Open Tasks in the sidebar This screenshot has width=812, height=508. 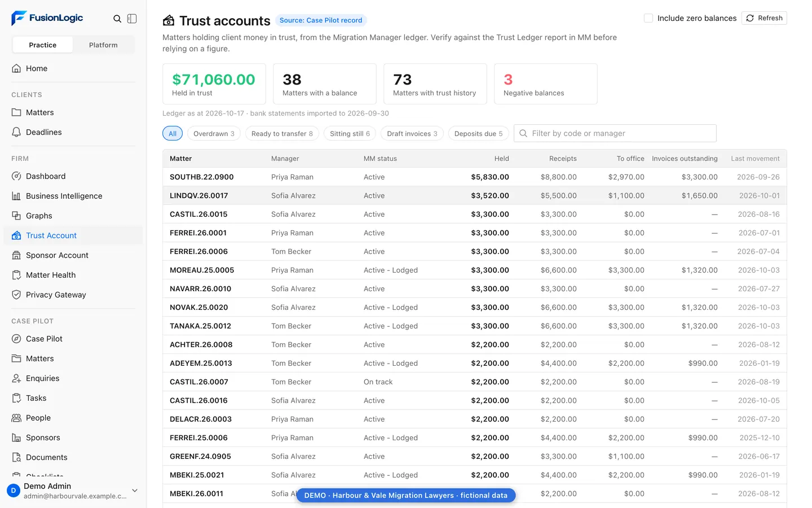73,398
